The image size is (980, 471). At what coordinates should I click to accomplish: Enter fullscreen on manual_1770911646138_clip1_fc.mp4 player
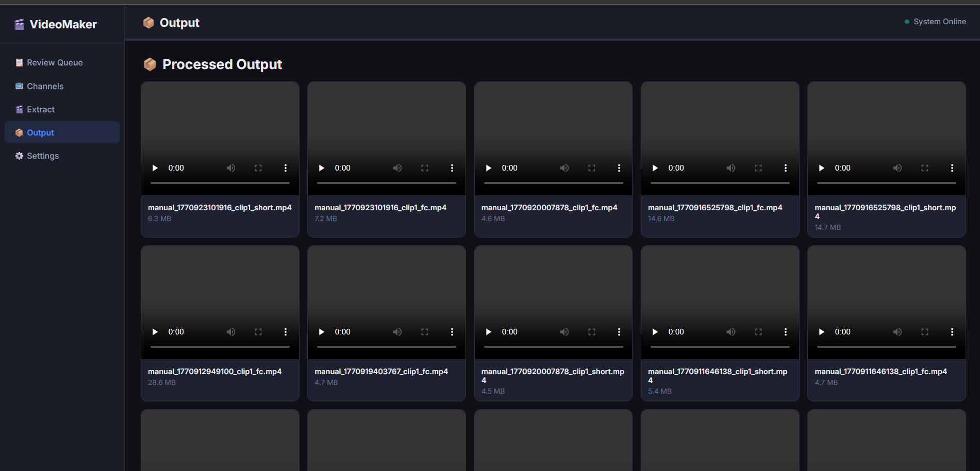coord(924,331)
